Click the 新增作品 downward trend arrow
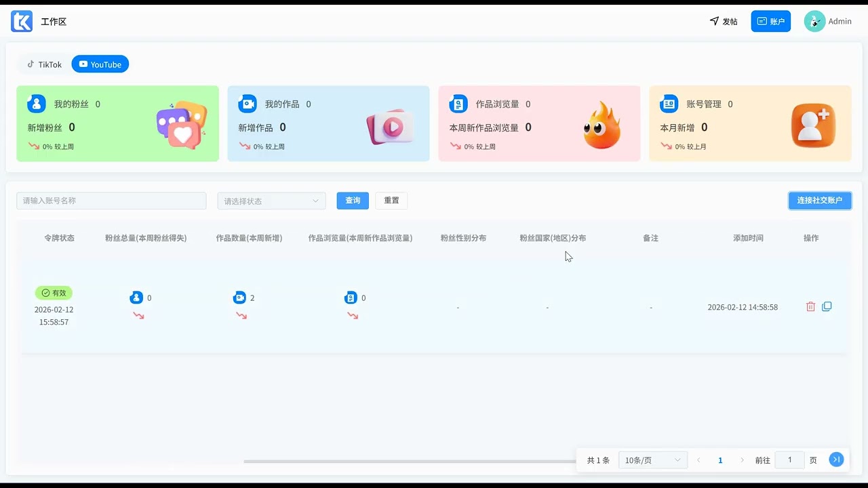 (x=244, y=146)
